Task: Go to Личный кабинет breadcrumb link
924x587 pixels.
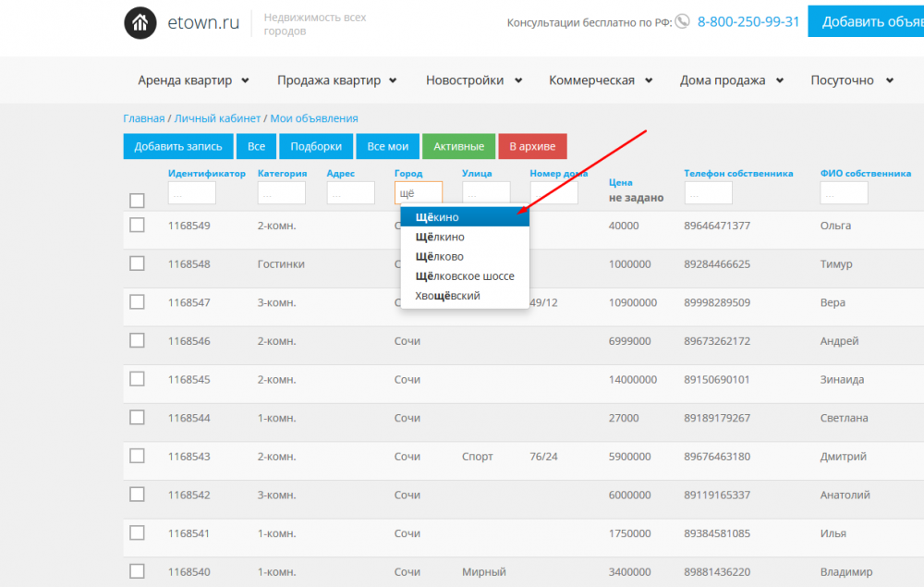Action: (x=217, y=118)
